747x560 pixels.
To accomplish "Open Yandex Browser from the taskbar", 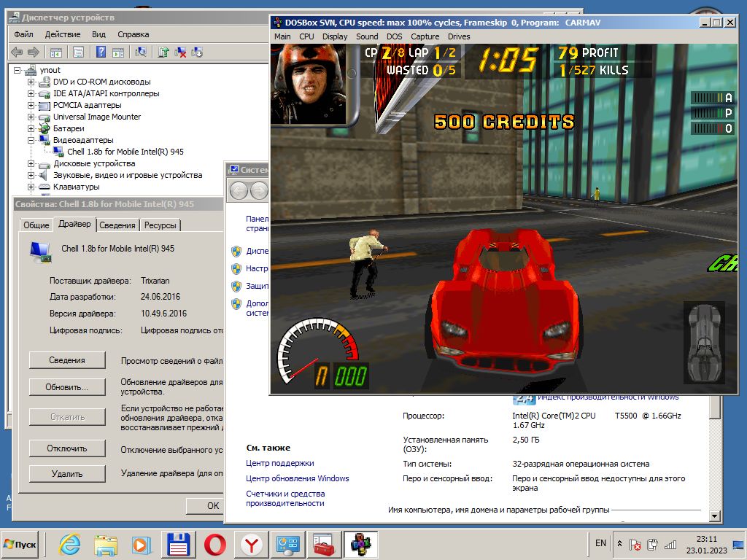I will click(x=250, y=544).
